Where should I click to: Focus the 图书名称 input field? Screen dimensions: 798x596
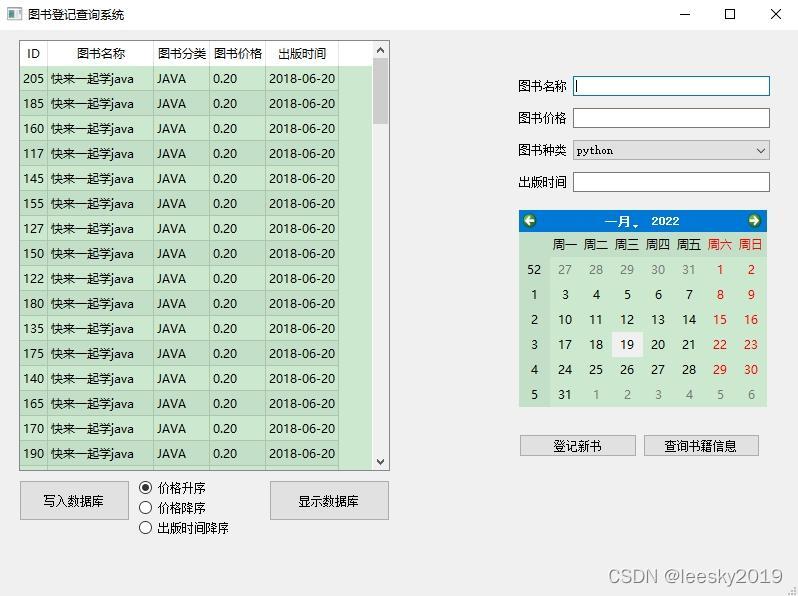(x=671, y=86)
